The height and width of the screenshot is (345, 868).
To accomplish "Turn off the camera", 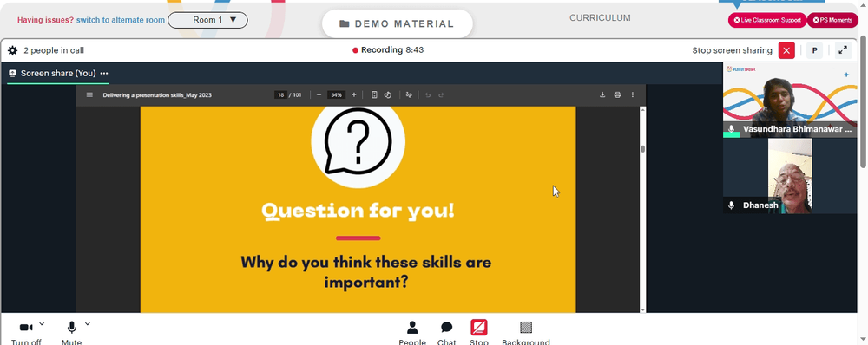I will (26, 334).
